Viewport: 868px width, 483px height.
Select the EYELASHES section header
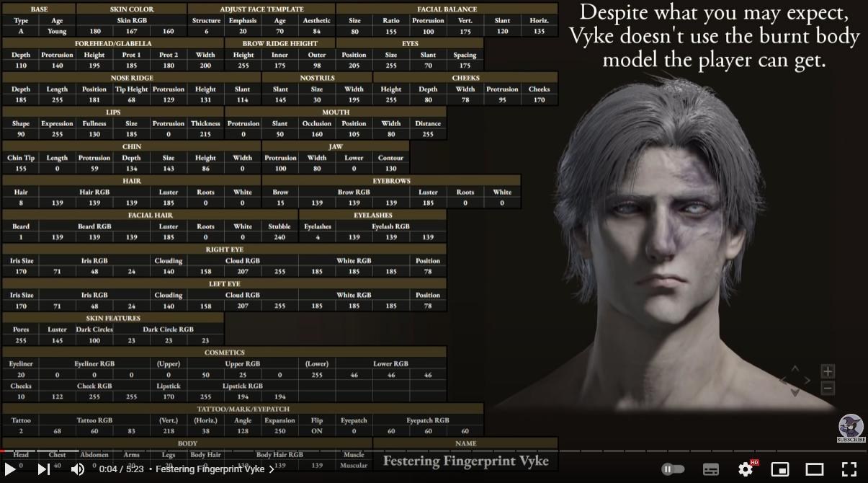[373, 215]
